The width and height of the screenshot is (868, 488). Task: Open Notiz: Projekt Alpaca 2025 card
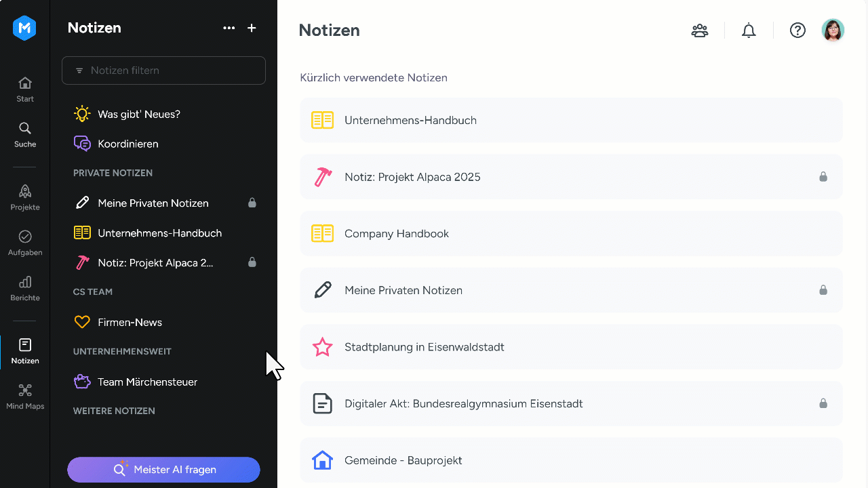click(571, 177)
